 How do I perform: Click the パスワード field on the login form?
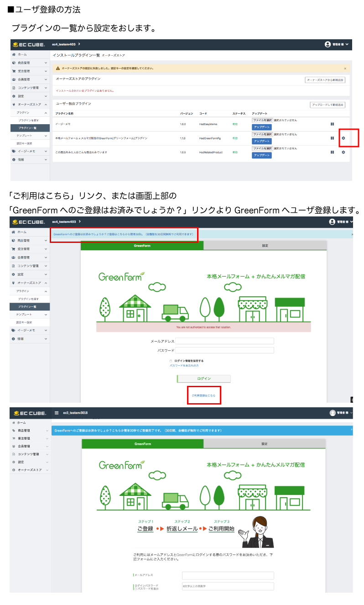[x=225, y=350]
